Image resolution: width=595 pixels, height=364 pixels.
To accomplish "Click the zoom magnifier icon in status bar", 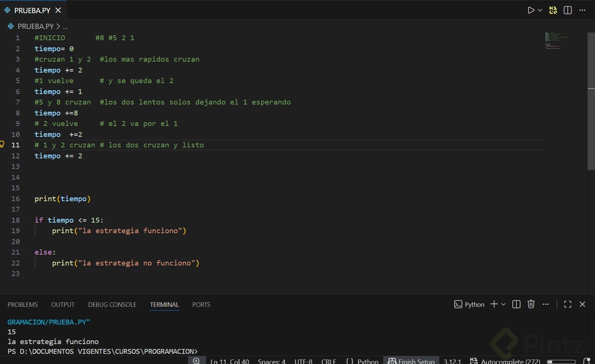I will point(196,361).
